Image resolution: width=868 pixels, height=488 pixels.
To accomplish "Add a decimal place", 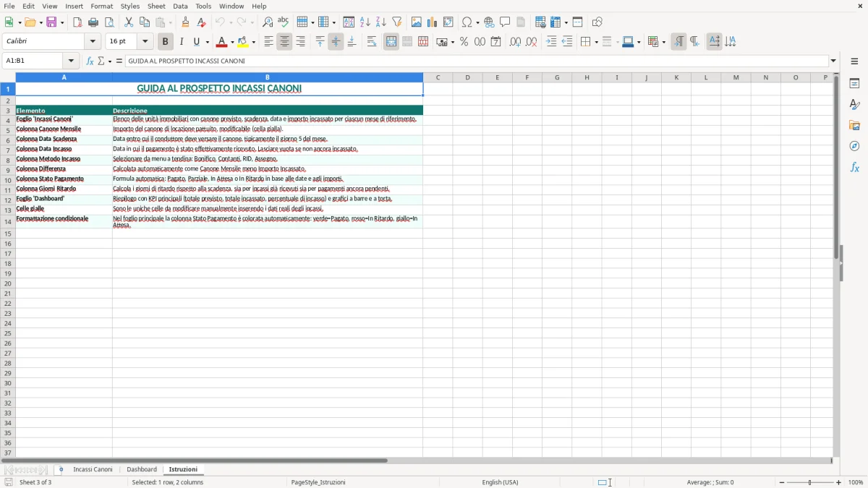I will tap(515, 42).
